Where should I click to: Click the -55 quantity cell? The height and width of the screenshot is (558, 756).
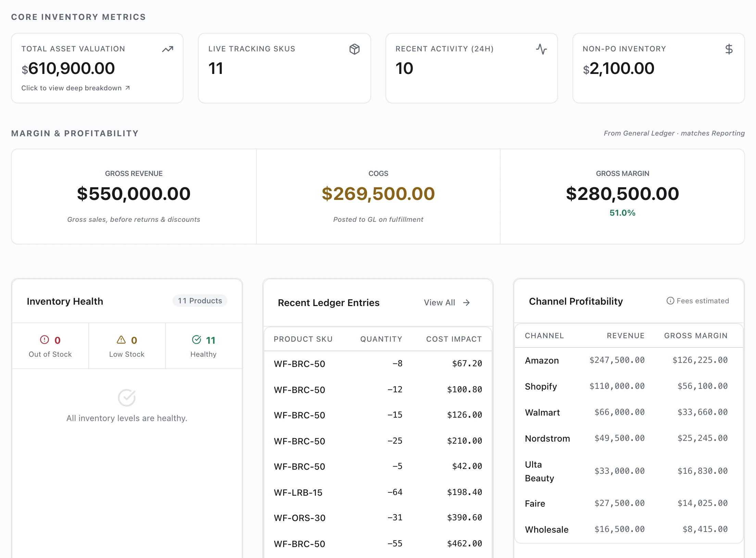tap(395, 544)
